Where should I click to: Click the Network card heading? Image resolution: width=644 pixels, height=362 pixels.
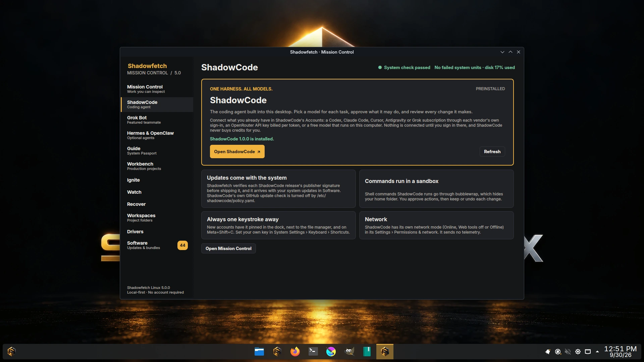[376, 219]
